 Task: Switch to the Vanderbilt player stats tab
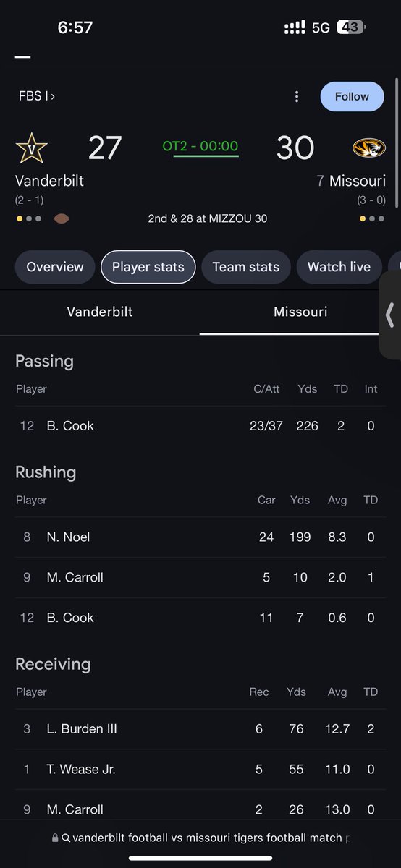(x=100, y=312)
